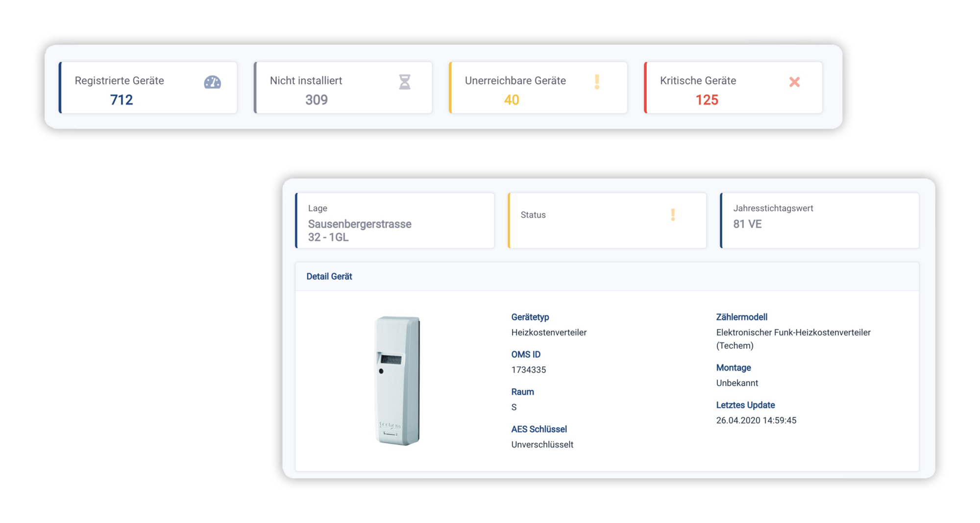Image resolution: width=980 pixels, height=523 pixels.
Task: Click the AES Schlüssel label
Action: (x=539, y=429)
